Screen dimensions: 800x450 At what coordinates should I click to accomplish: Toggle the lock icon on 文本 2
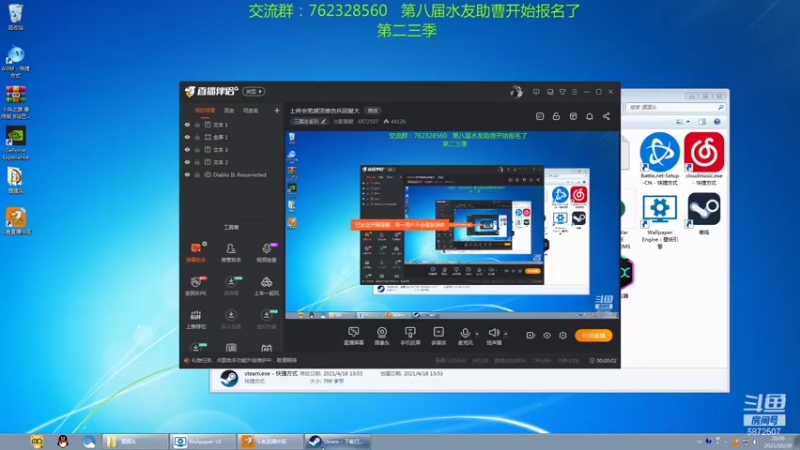(x=197, y=162)
